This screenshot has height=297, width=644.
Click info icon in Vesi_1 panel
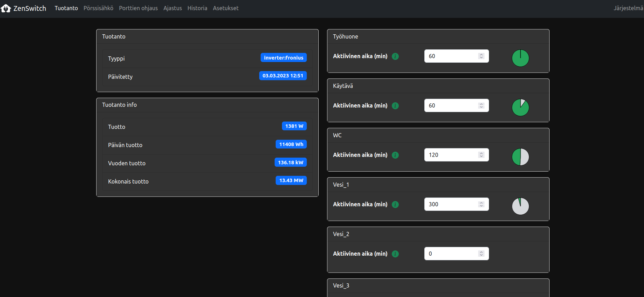395,205
